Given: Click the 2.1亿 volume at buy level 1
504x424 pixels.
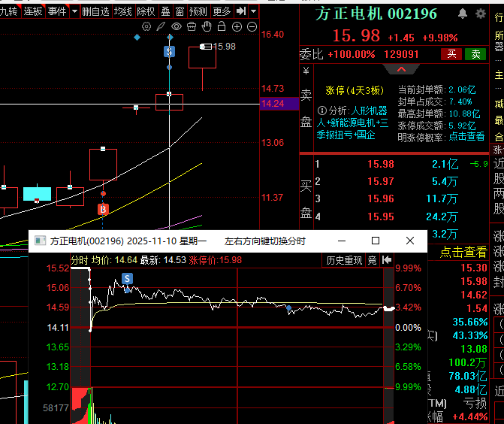Looking at the screenshot, I should coord(445,164).
